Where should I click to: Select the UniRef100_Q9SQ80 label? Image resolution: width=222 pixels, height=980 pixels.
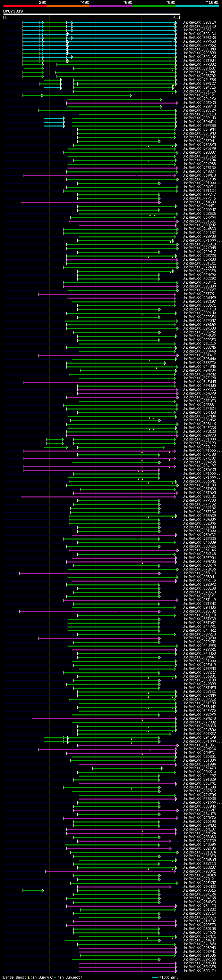[x=199, y=286]
